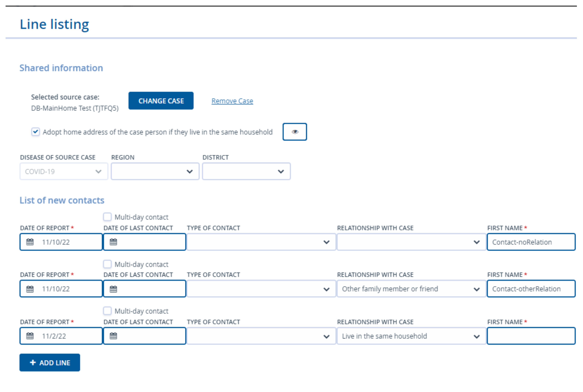Expand the Region dropdown

pyautogui.click(x=155, y=172)
